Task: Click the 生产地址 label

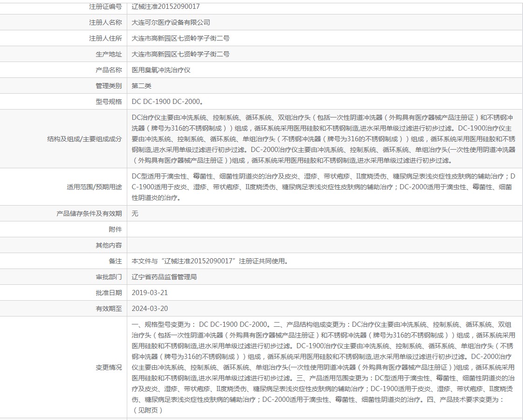Action: pyautogui.click(x=109, y=54)
